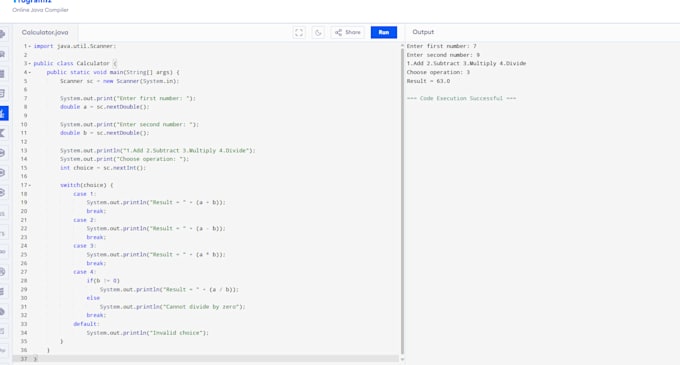Click the operations menu line in output
680x365 pixels.
coord(466,63)
